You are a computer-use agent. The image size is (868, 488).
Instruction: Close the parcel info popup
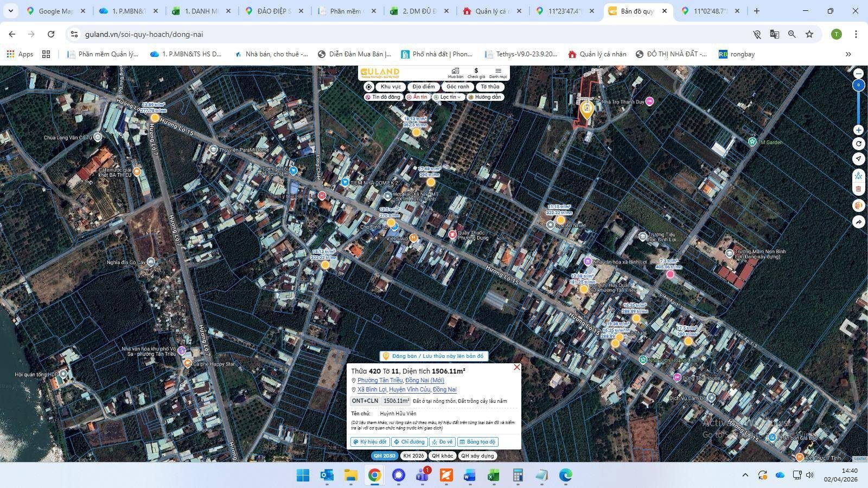tap(516, 368)
